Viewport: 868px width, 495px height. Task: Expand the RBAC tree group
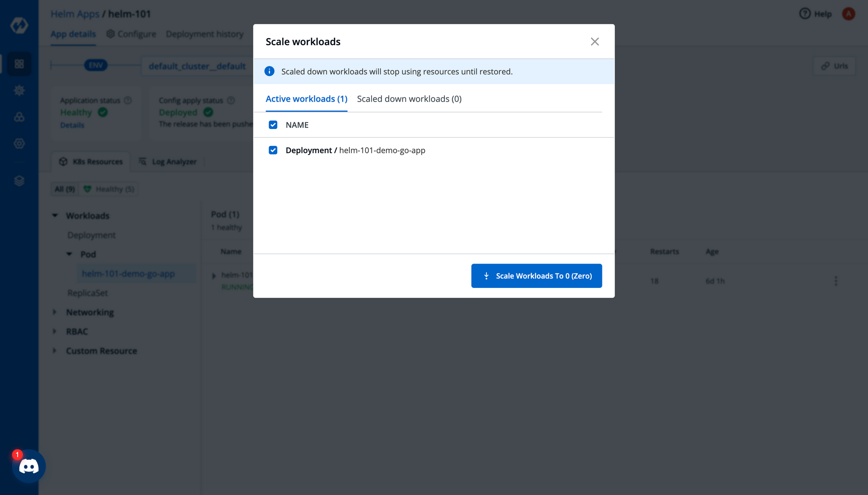pyautogui.click(x=55, y=331)
